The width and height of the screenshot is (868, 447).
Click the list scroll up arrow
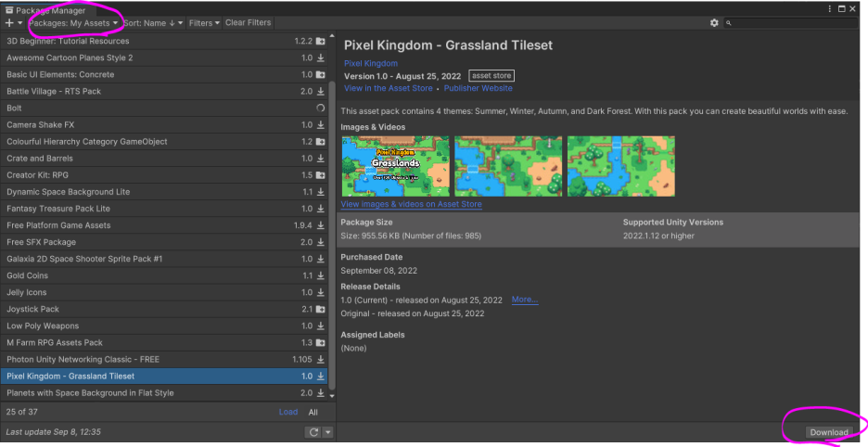(x=332, y=36)
